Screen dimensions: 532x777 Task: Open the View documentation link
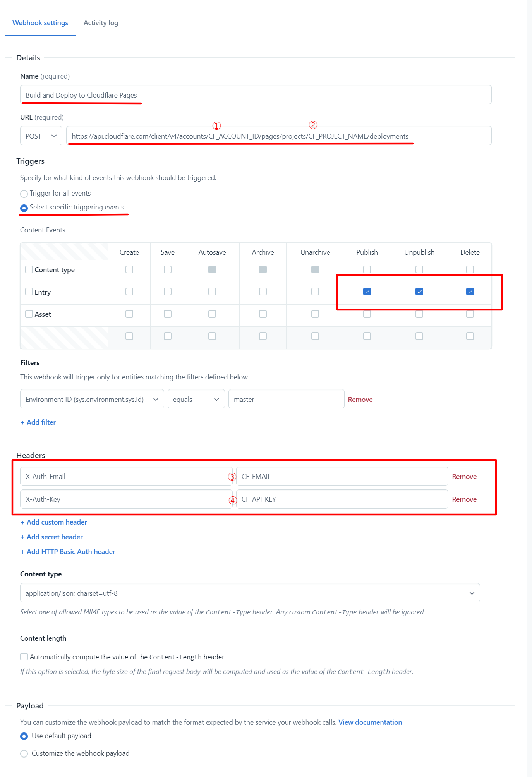[x=370, y=722]
